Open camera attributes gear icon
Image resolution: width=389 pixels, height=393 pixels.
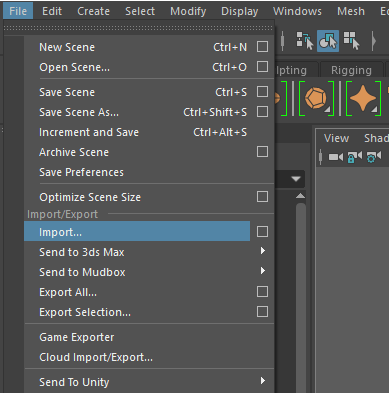(374, 157)
